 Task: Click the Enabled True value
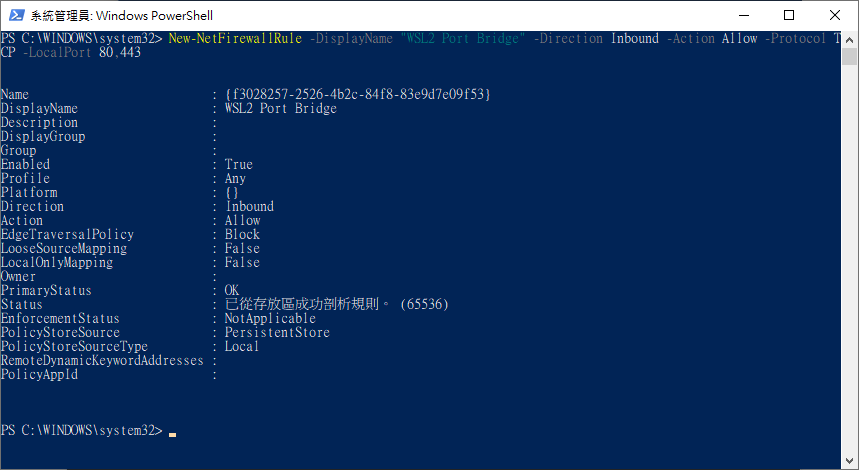(239, 164)
